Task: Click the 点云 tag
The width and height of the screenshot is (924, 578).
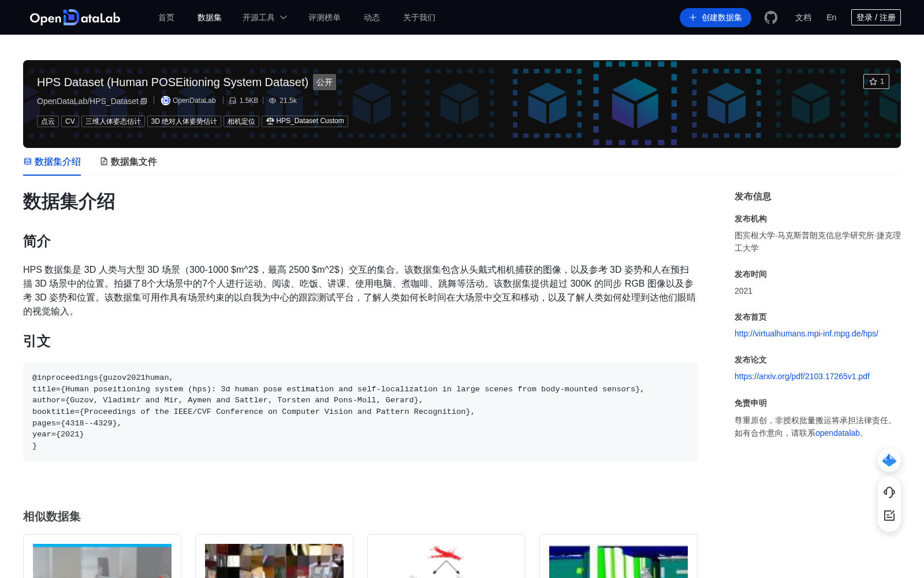Action: tap(48, 121)
